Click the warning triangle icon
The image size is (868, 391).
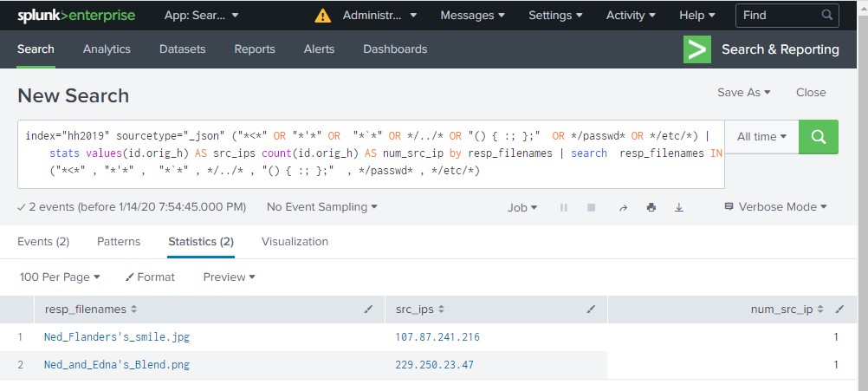click(x=322, y=16)
